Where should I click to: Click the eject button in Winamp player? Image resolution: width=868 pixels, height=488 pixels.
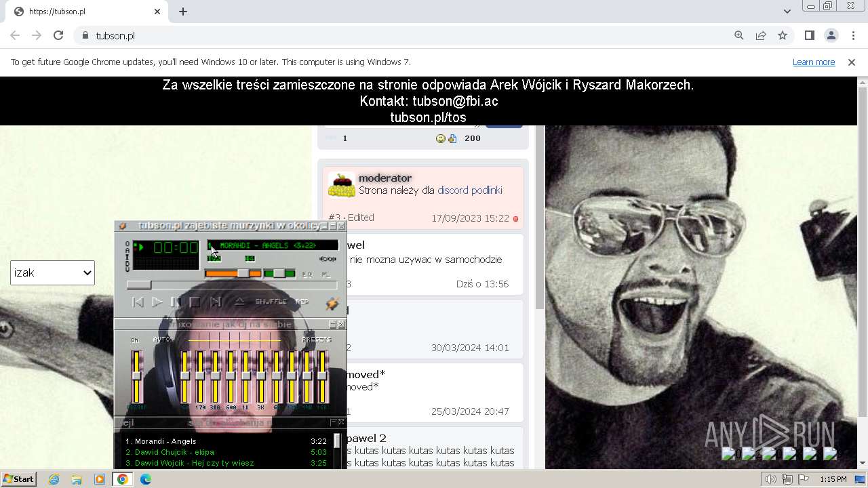point(239,302)
